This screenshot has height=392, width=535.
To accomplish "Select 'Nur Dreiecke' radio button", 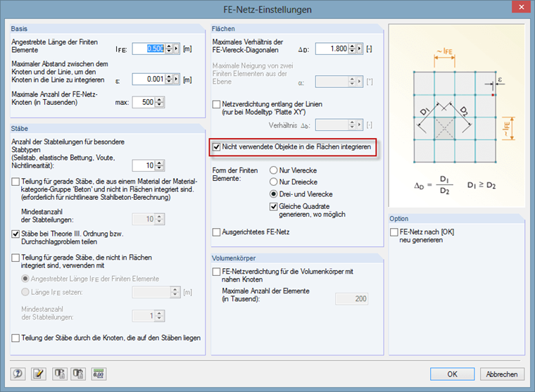I will [x=274, y=182].
